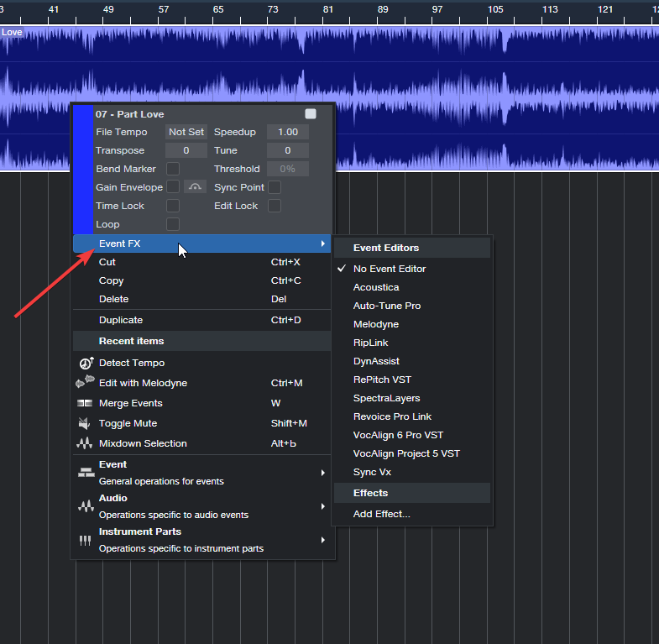The image size is (659, 644).
Task: Choose VocAlign Project 5 VST
Action: pos(412,453)
